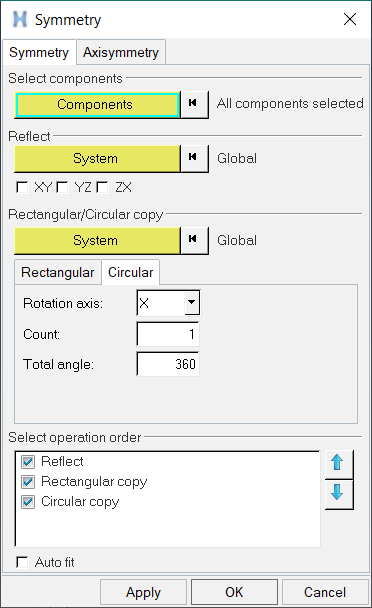Move the selected operation up with the up arrow
The height and width of the screenshot is (608, 372).
tap(339, 464)
